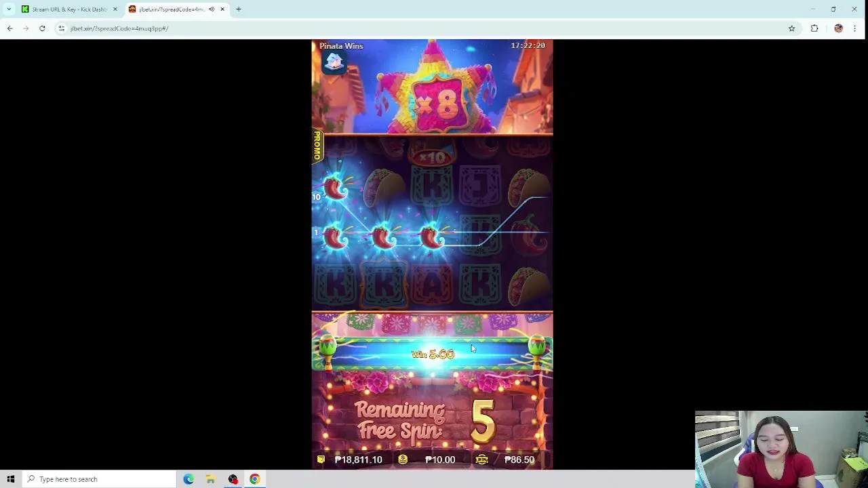Close the Stream URL & Key tab

click(x=115, y=9)
